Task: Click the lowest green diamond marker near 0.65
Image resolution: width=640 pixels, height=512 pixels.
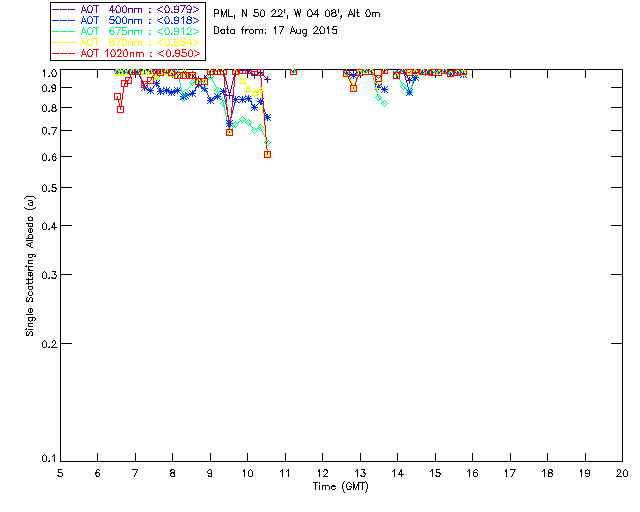Action: point(268,143)
